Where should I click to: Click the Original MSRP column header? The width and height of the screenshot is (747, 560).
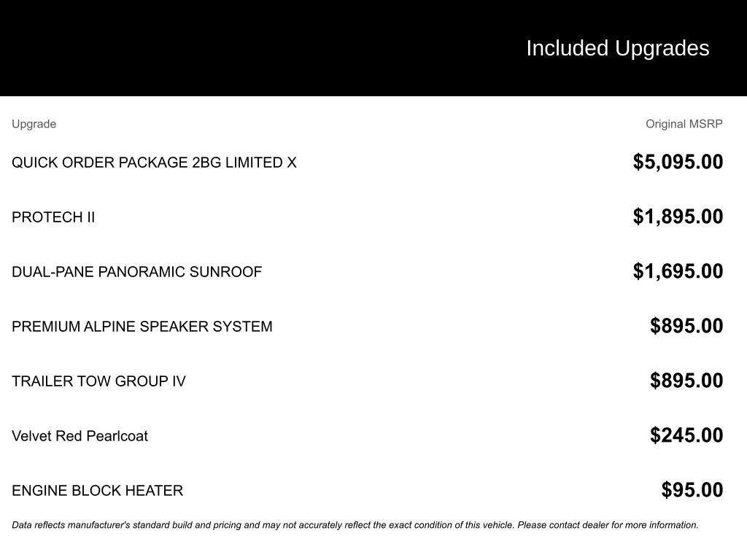684,124
